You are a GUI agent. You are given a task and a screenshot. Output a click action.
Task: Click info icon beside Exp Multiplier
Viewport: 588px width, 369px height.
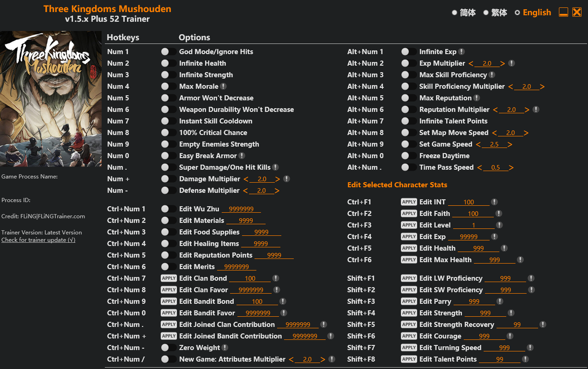[511, 63]
